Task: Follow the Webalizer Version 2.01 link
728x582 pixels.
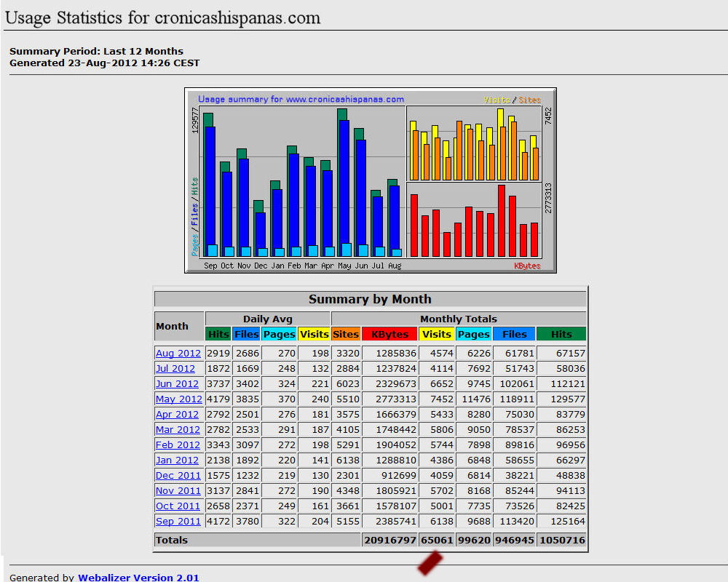Action: tap(138, 578)
